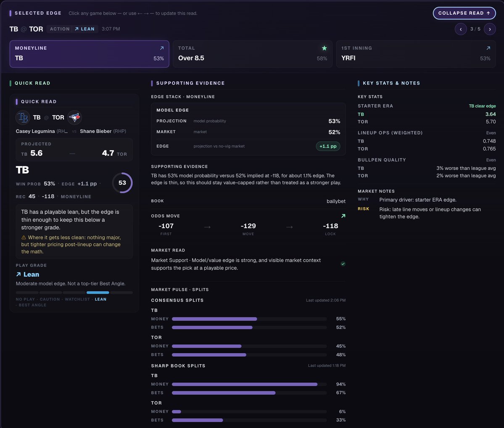Click the TOR sharp money 6% bar
This screenshot has width=504, height=428.
click(249, 412)
